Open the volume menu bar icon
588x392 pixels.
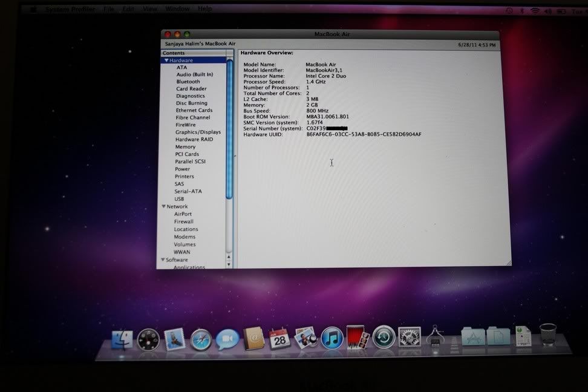[x=548, y=11]
